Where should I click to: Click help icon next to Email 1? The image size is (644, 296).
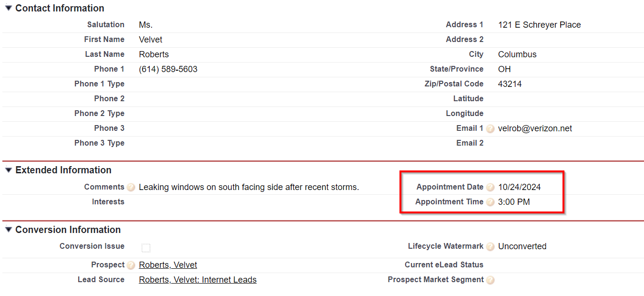tap(490, 129)
